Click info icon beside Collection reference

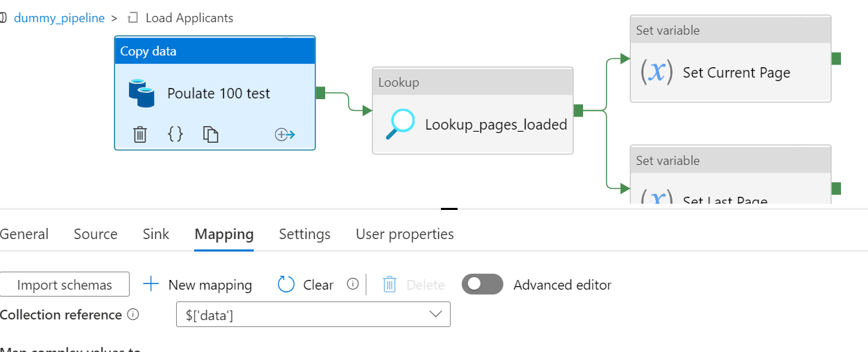[x=133, y=315]
